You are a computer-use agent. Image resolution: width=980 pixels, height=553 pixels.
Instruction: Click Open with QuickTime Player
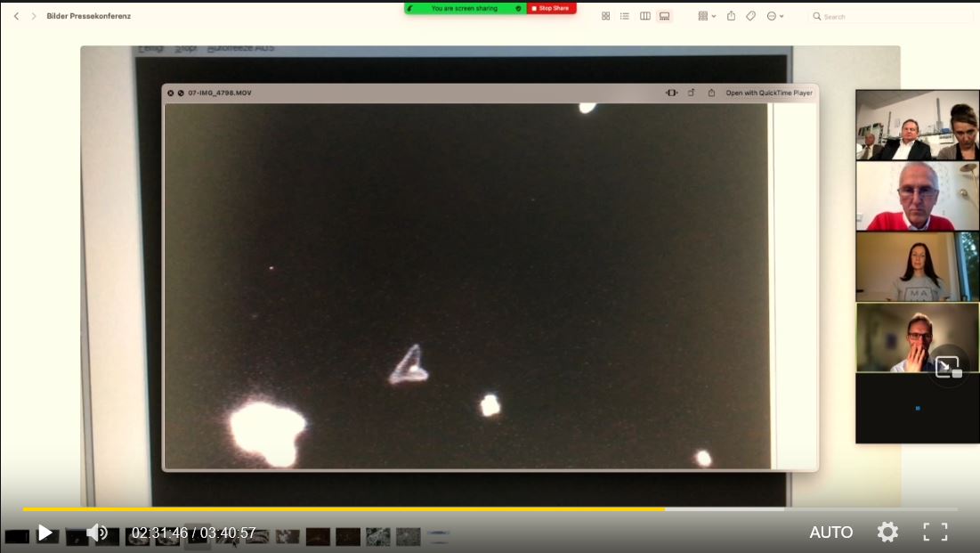[x=769, y=93]
